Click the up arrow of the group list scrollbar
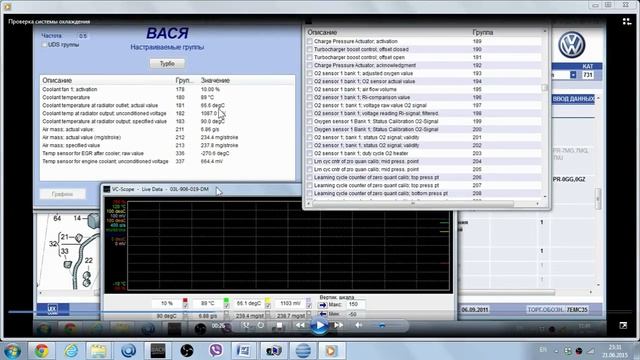640x360 pixels. pyautogui.click(x=544, y=32)
